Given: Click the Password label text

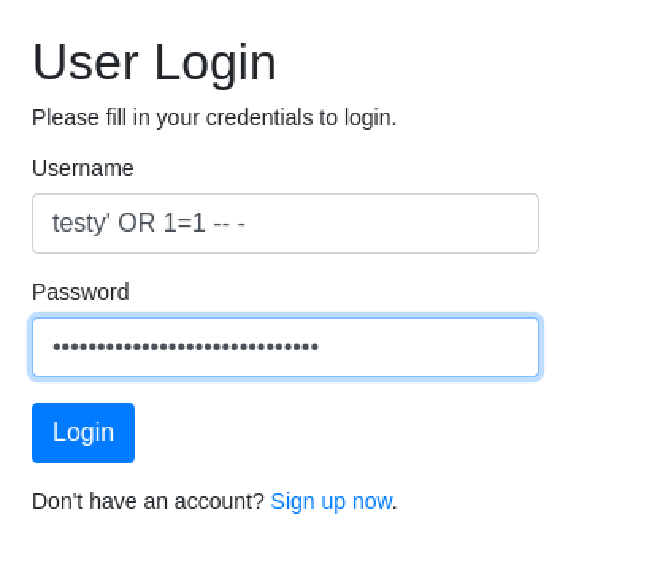Looking at the screenshot, I should (x=80, y=292).
